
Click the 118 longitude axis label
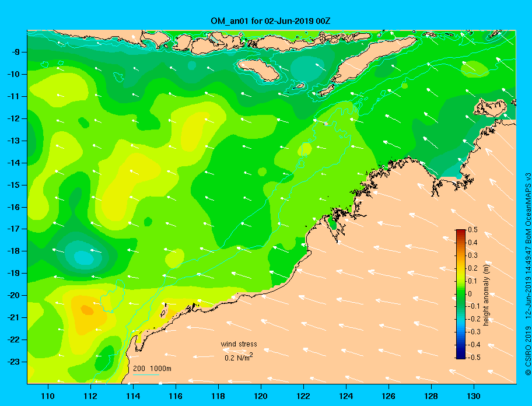pyautogui.click(x=218, y=396)
